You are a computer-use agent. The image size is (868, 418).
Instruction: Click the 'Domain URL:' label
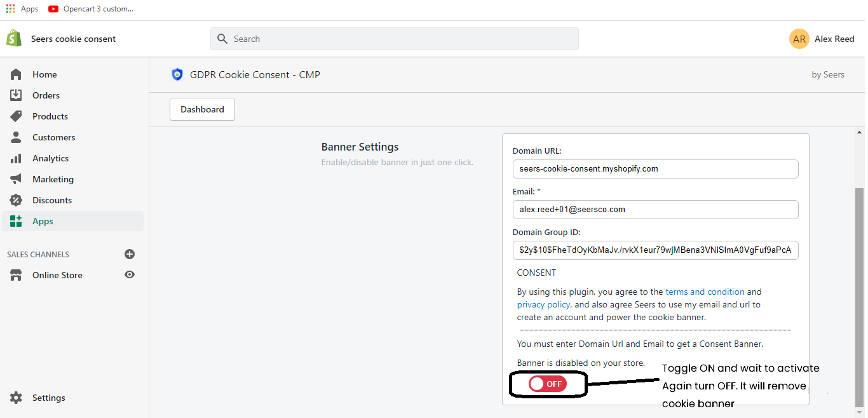click(537, 151)
